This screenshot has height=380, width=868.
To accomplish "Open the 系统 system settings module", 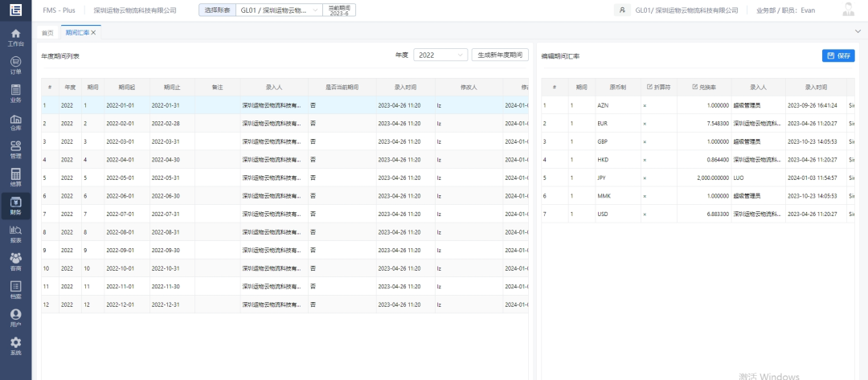I will click(x=15, y=347).
